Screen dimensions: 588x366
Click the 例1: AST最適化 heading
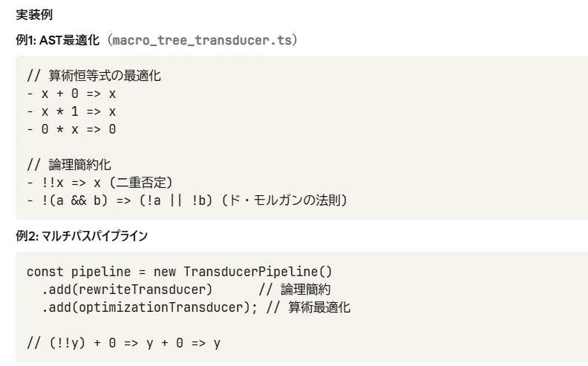(x=58, y=40)
